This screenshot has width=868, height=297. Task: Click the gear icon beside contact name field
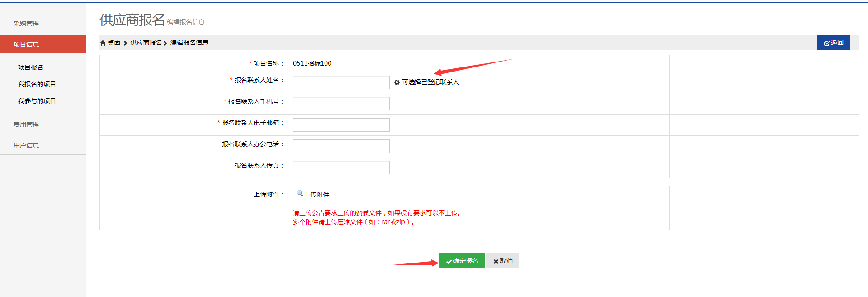(397, 82)
